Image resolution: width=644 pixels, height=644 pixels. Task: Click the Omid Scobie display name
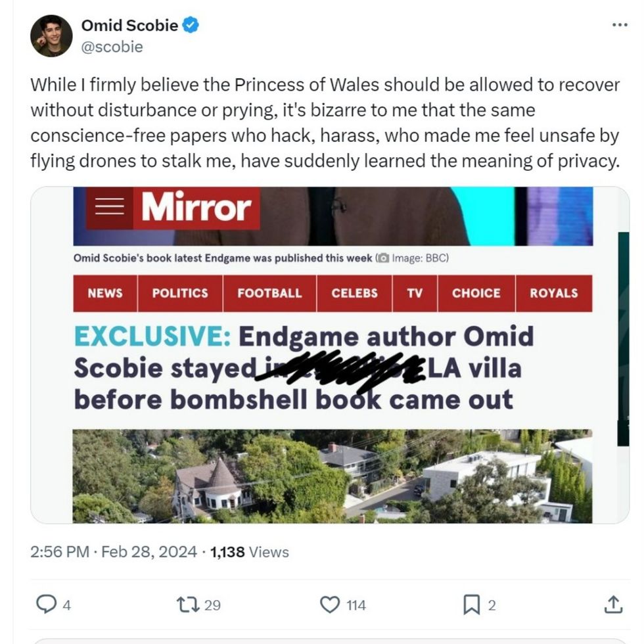pos(129,26)
